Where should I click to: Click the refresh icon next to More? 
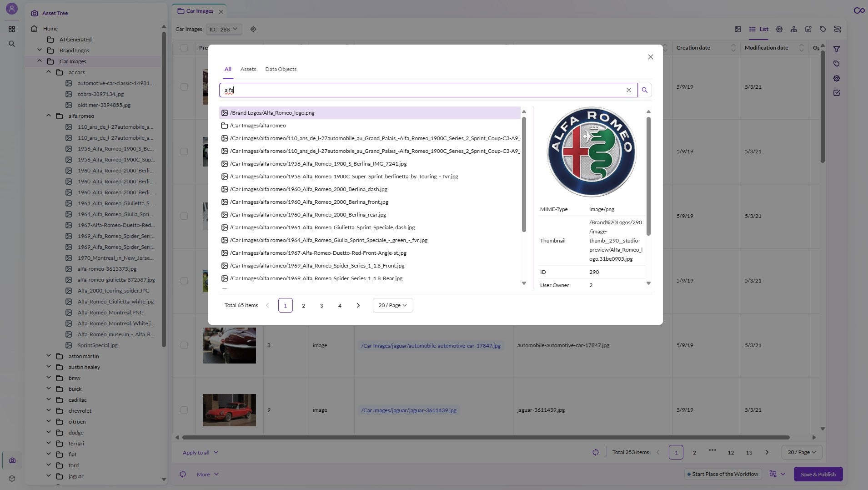point(182,474)
